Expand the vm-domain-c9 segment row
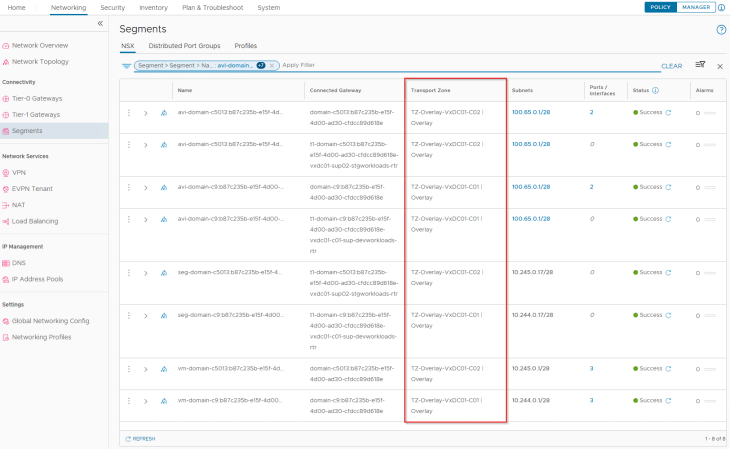The width and height of the screenshot is (730, 449). [x=146, y=400]
